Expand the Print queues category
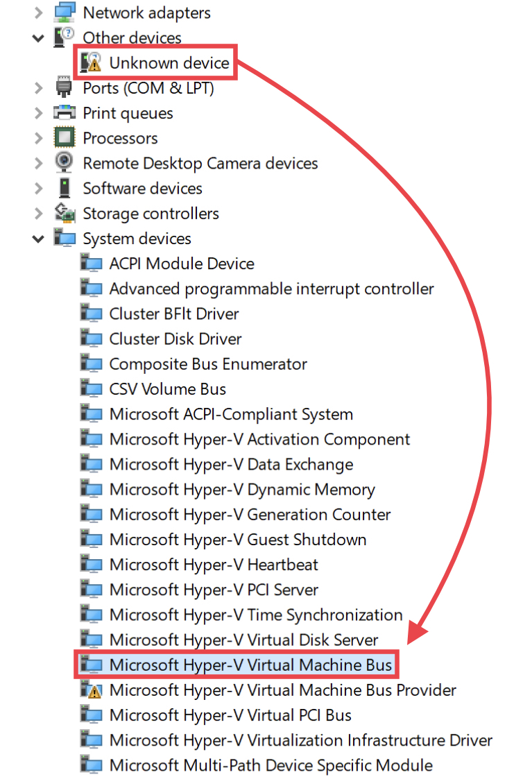532x779 pixels. pos(38,113)
